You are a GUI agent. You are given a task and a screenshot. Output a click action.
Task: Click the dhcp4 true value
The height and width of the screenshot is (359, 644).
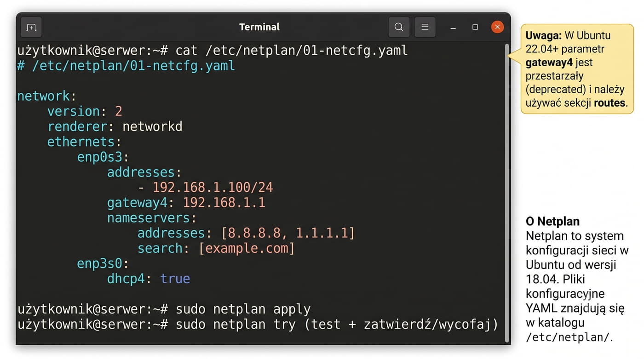175,279
